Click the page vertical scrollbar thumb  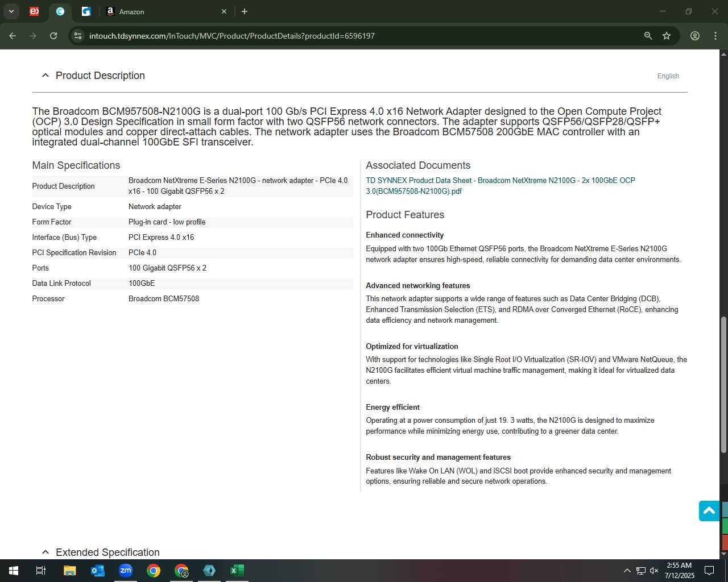point(723,385)
